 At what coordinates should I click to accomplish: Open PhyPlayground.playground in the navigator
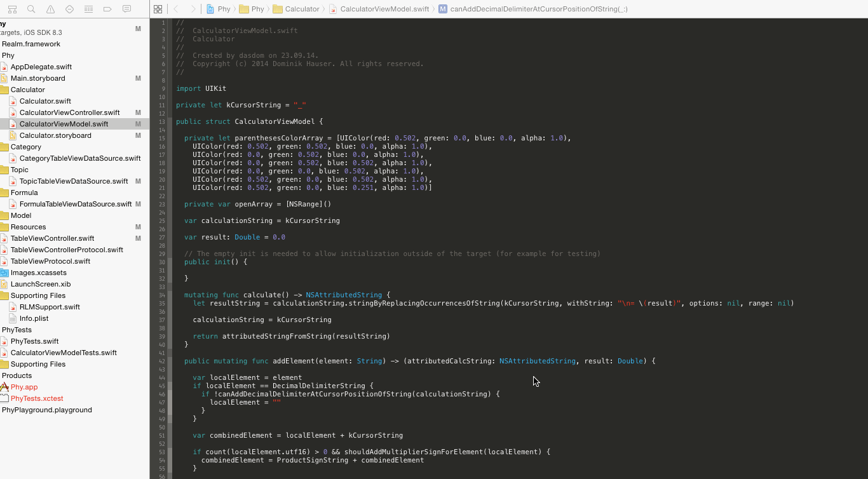point(47,410)
